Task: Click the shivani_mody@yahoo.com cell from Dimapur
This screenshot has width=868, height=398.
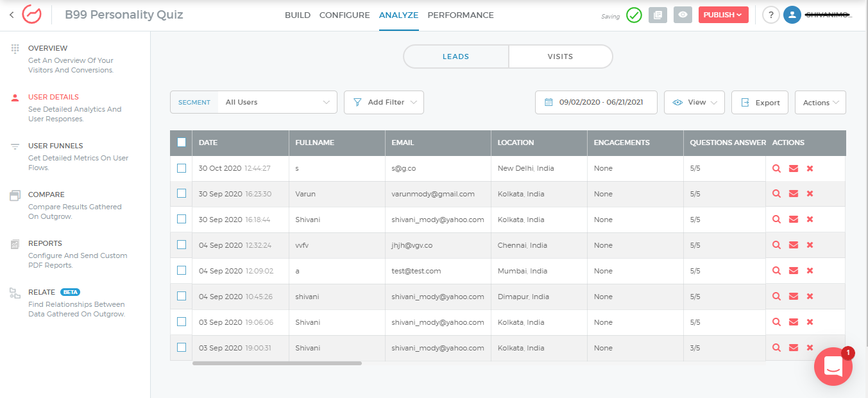Action: point(438,297)
